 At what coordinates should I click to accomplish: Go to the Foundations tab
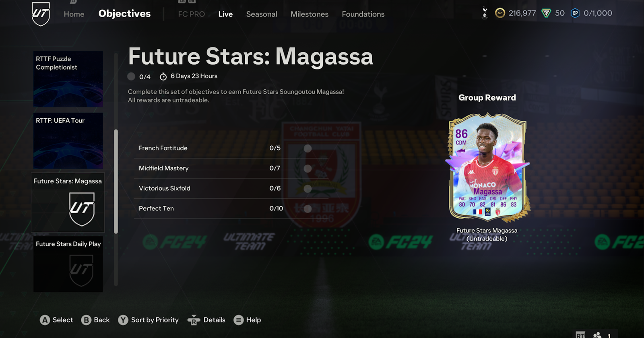coord(363,14)
